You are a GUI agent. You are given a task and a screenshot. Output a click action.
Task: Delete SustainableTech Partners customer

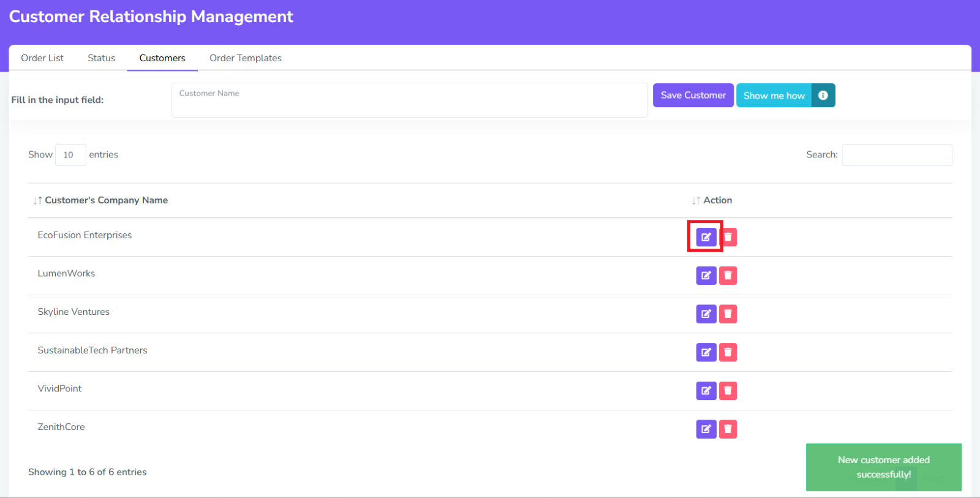pos(728,352)
